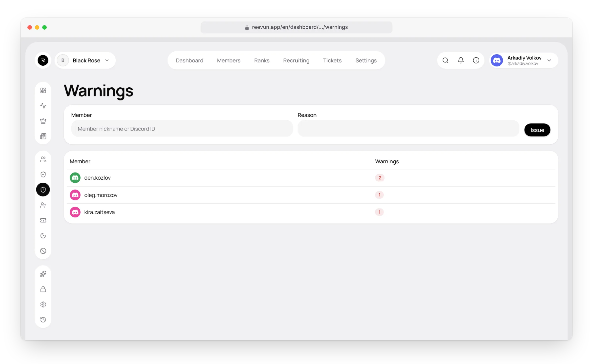Go to the Settings tab

coord(366,60)
